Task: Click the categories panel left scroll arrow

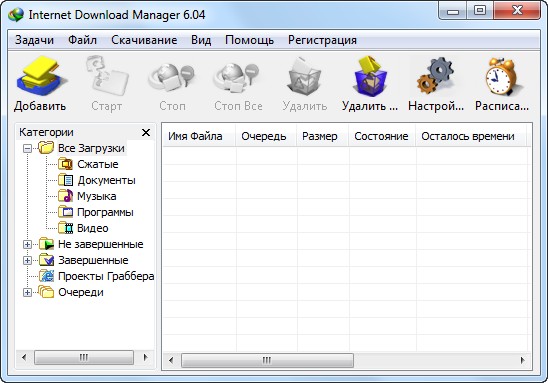Action: click(x=24, y=357)
